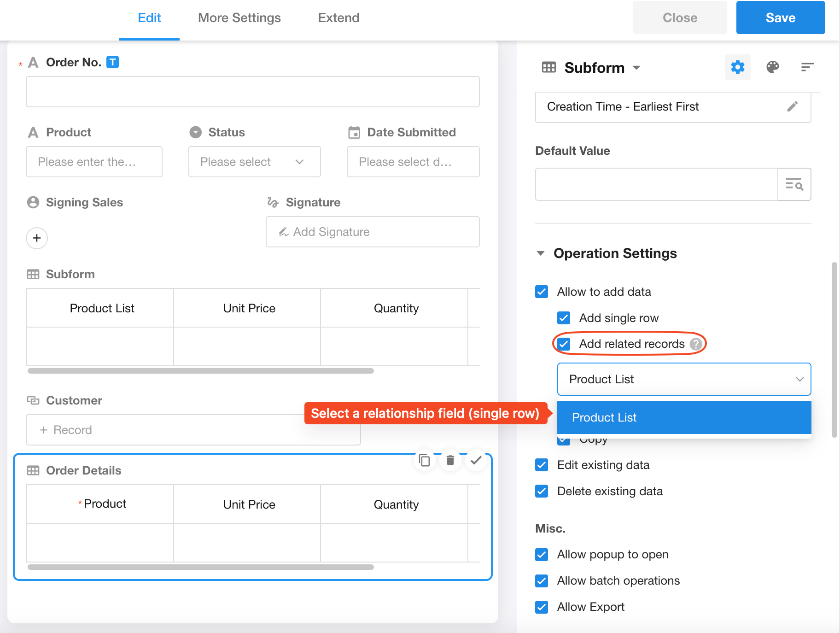Delete the Order Details field
Image resolution: width=840 pixels, height=633 pixels.
[x=450, y=460]
